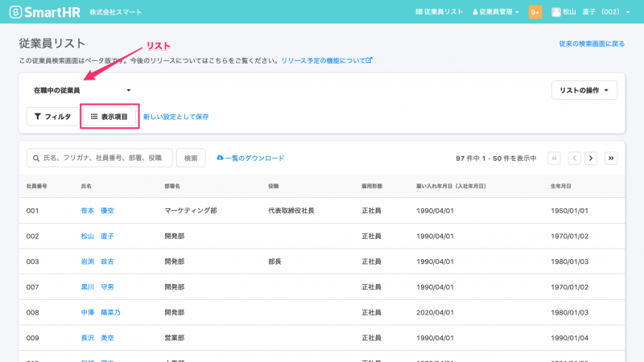Click the SmartHR logo
644x362 pixels.
[x=45, y=12]
